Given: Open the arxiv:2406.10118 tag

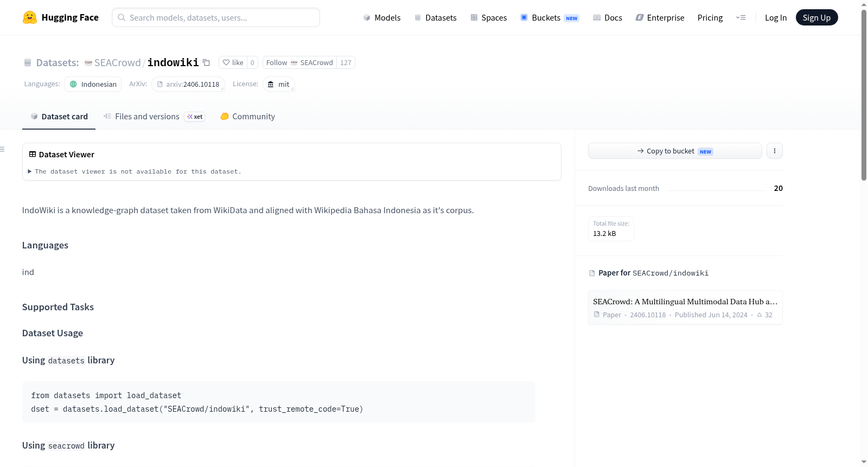Looking at the screenshot, I should (x=188, y=84).
